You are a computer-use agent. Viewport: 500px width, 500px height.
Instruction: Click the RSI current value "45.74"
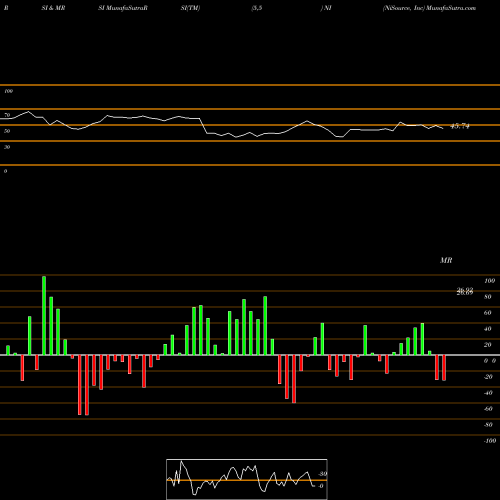point(460,126)
